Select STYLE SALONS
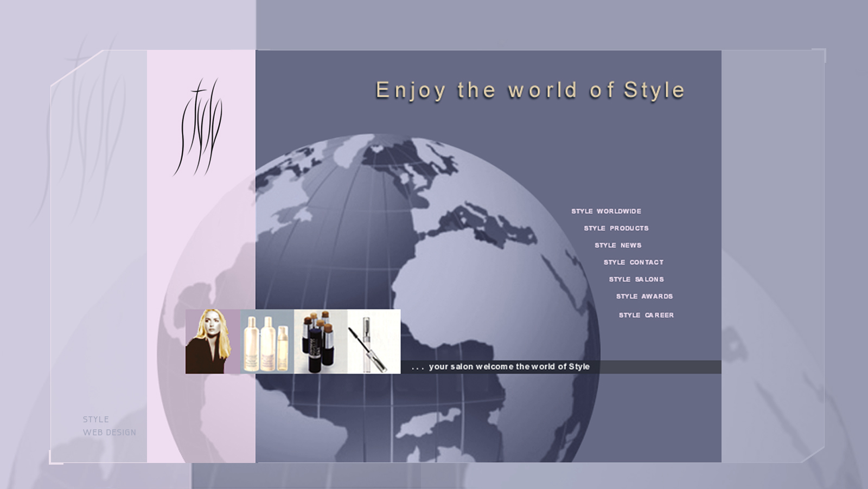This screenshot has width=868, height=489. (636, 279)
